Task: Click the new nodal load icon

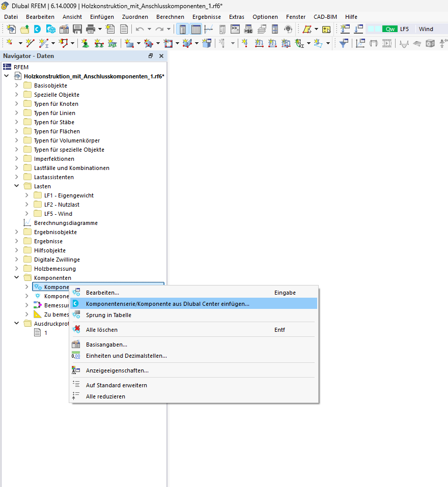Action: point(245,43)
